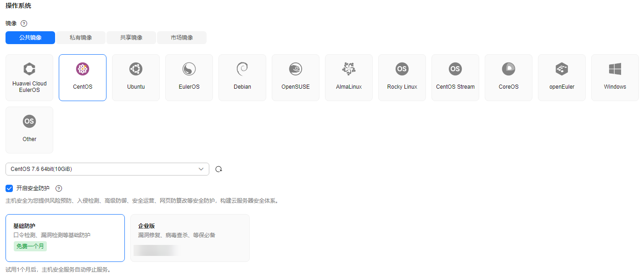Screen dimensions: 644x278
Task: Pick the openEuler logo icon
Action: pyautogui.click(x=562, y=69)
